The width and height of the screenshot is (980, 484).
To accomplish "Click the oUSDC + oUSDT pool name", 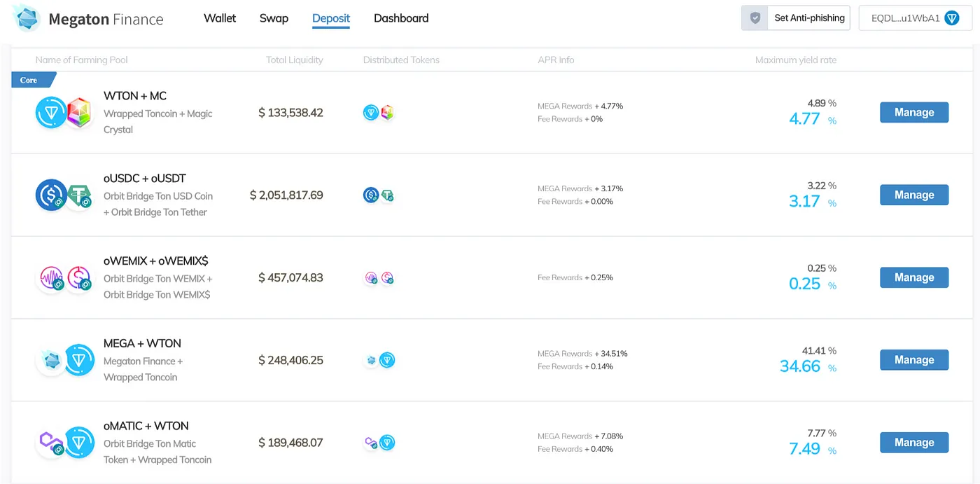I will (x=145, y=179).
